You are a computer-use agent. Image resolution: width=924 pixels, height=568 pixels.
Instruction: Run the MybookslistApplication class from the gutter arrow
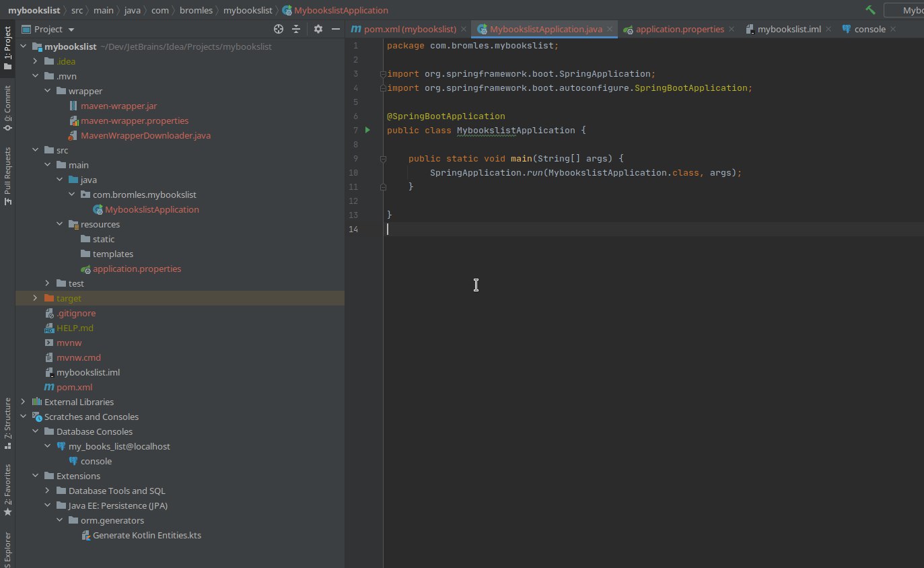tap(367, 130)
